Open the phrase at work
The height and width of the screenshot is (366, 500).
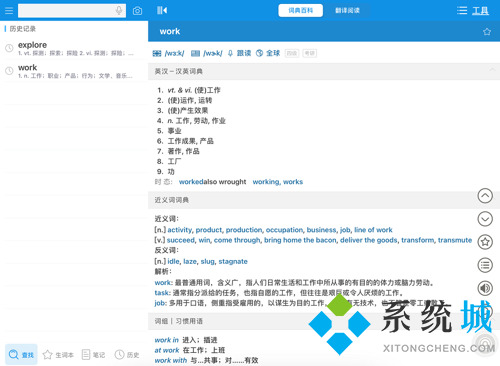point(167,350)
